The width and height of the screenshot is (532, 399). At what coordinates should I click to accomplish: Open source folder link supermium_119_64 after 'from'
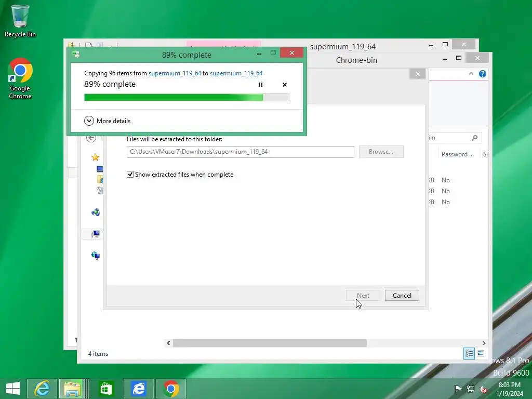click(175, 73)
